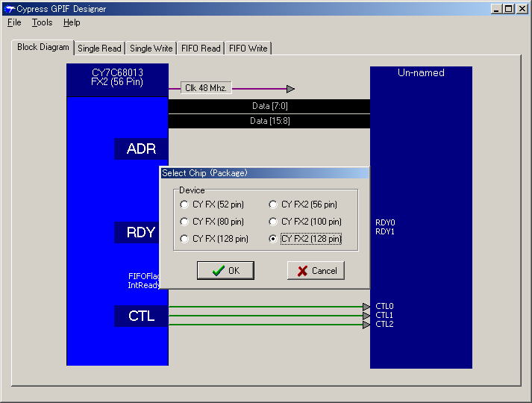Maximize the GPIF Designer window
Screen dimensions: 532x403
pyautogui.click(x=509, y=9)
